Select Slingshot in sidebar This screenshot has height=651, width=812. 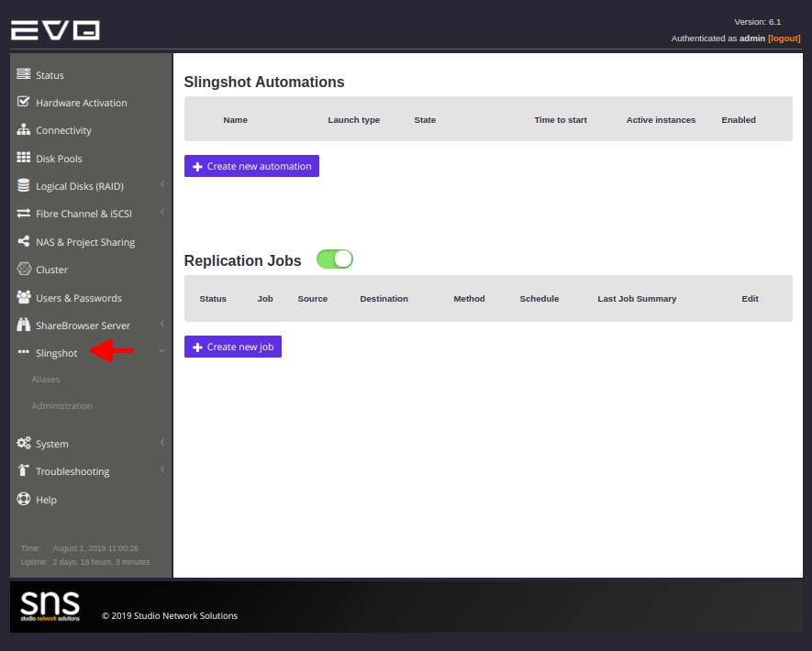tap(57, 353)
